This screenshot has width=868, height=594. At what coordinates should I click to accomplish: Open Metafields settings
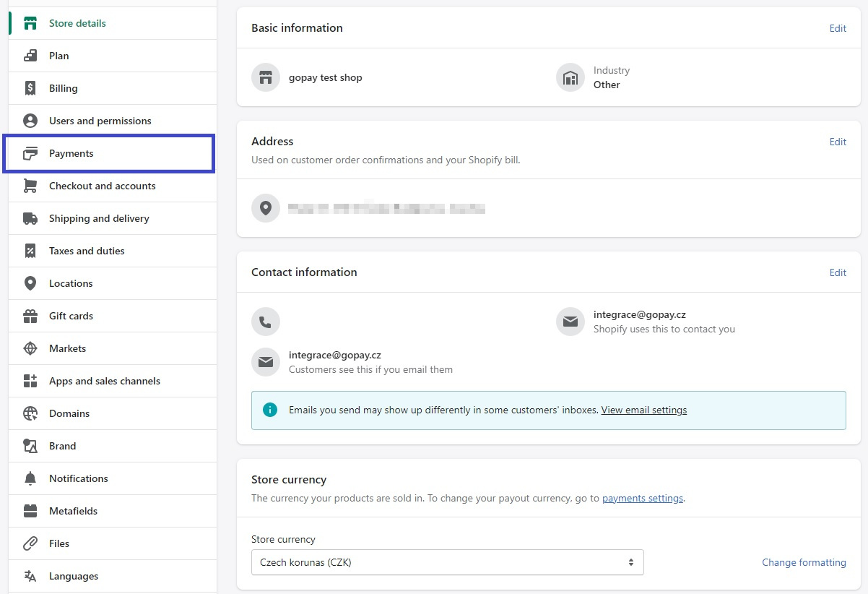113,511
